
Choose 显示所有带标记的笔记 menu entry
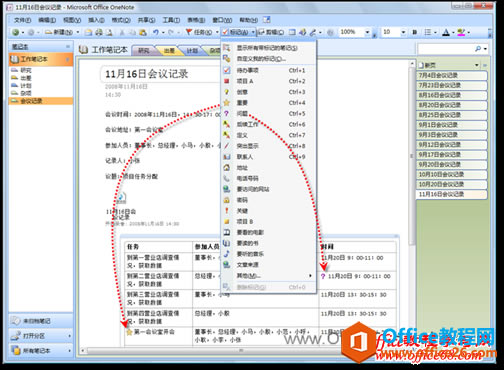coord(267,48)
